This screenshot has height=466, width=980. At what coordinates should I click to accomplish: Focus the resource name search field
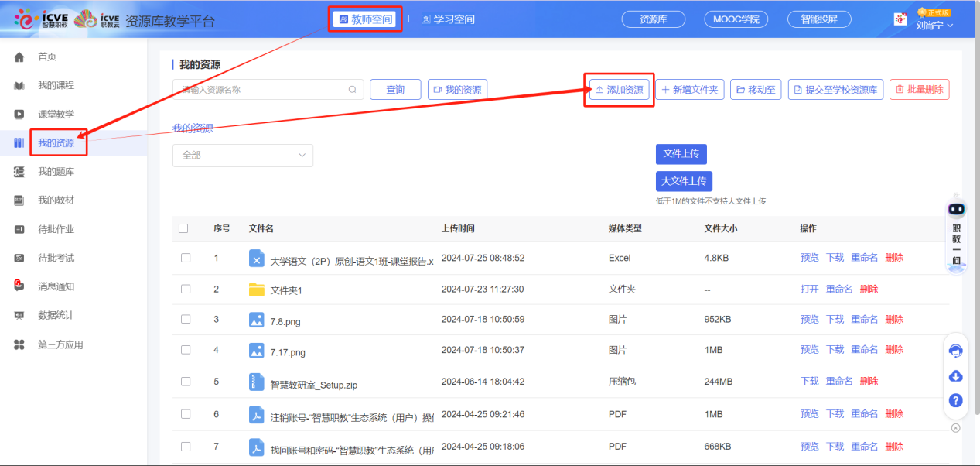pyautogui.click(x=259, y=90)
